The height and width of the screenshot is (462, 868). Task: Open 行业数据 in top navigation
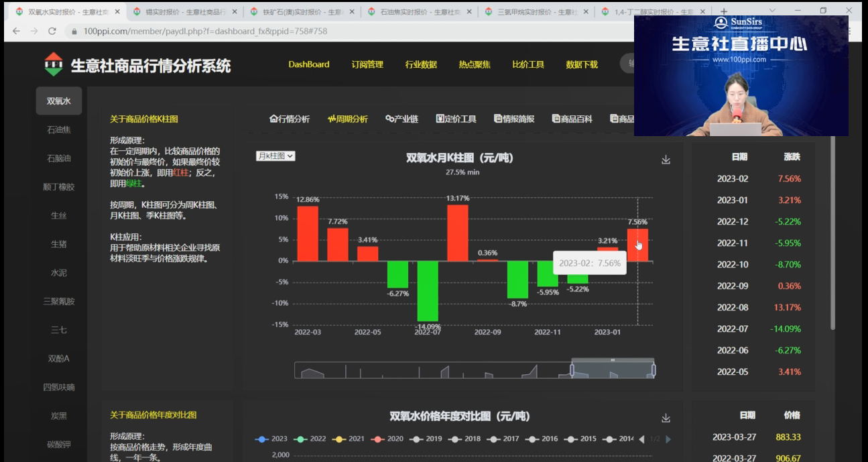click(x=421, y=64)
